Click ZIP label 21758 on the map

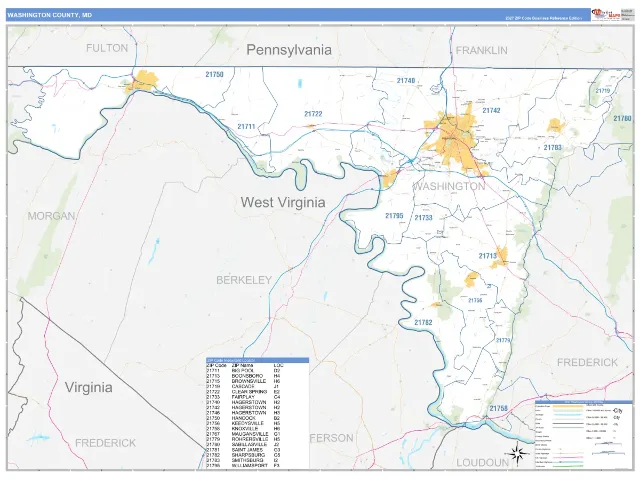click(x=499, y=408)
